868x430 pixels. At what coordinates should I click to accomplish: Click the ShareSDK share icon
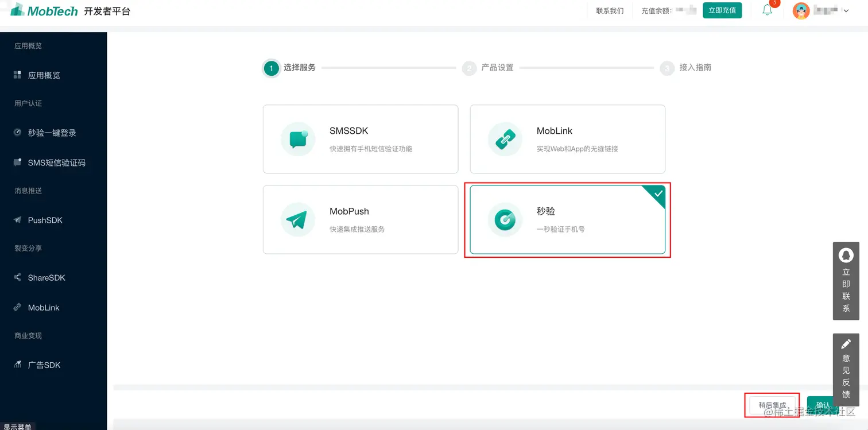[17, 277]
